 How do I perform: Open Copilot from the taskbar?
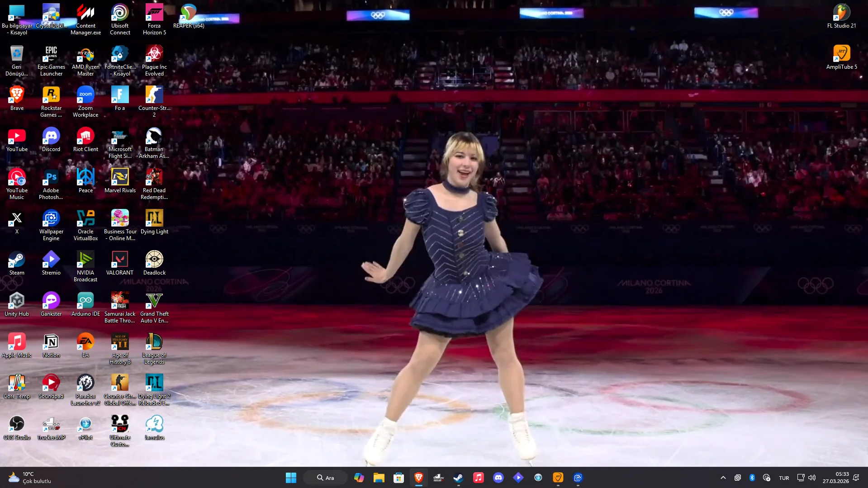coord(359,478)
